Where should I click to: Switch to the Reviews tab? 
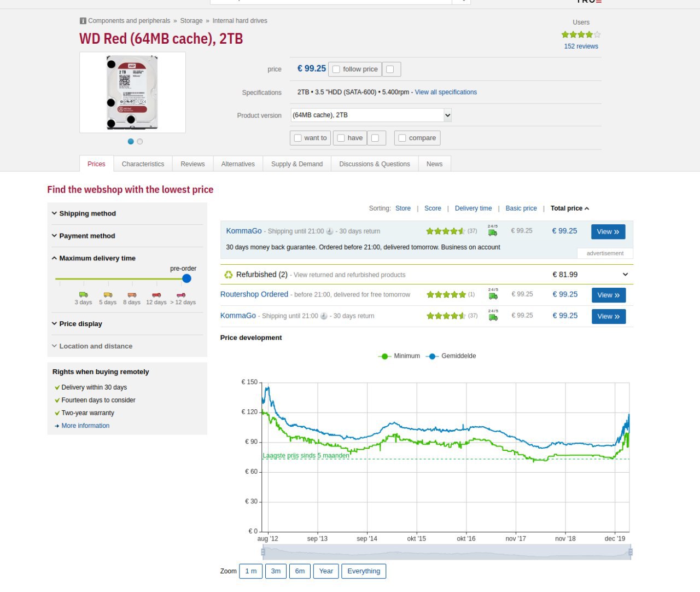pyautogui.click(x=192, y=164)
